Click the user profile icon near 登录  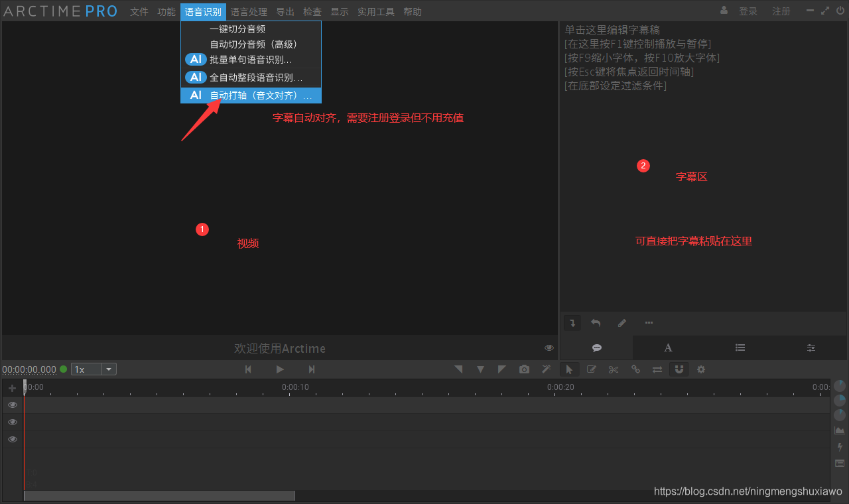coord(724,11)
